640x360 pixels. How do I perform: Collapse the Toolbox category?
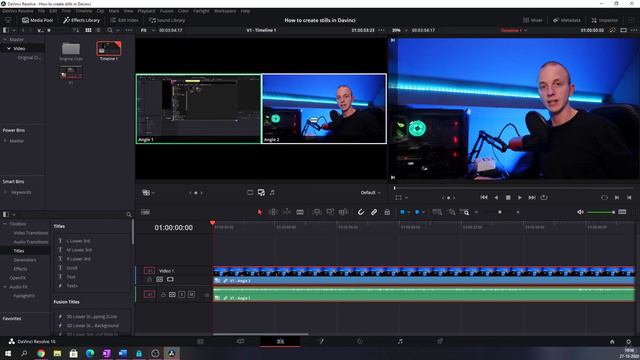[x=5, y=224]
